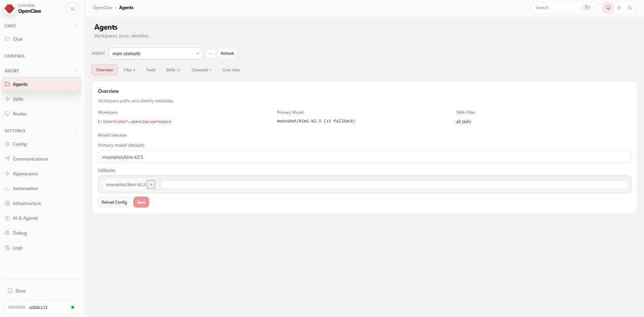This screenshot has height=317, width=644.
Task: Open the Logs page
Action: pos(41,248)
